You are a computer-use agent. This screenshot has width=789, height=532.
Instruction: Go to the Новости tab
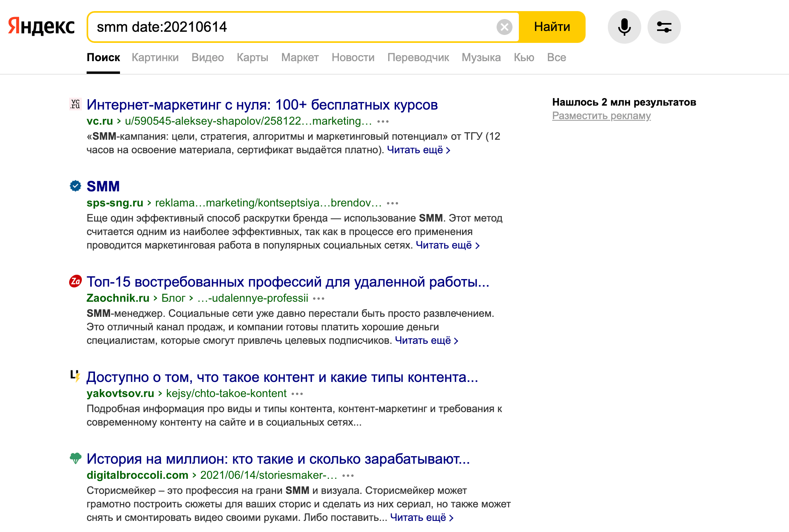tap(353, 58)
